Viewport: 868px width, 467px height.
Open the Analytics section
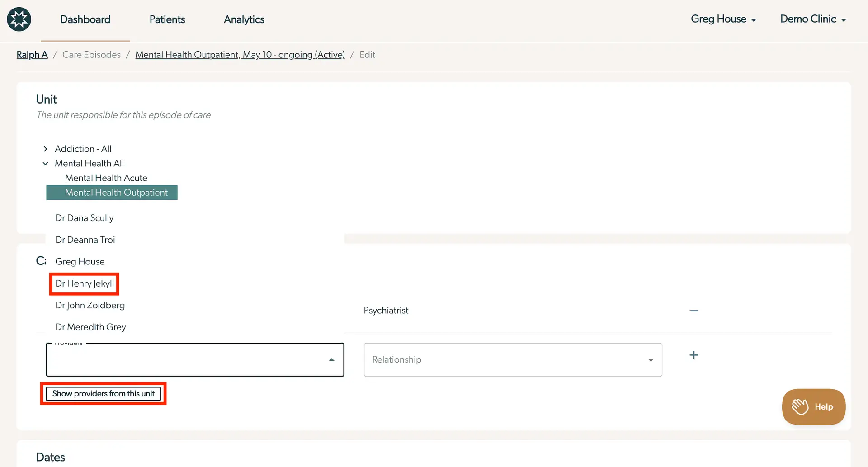[x=244, y=19]
